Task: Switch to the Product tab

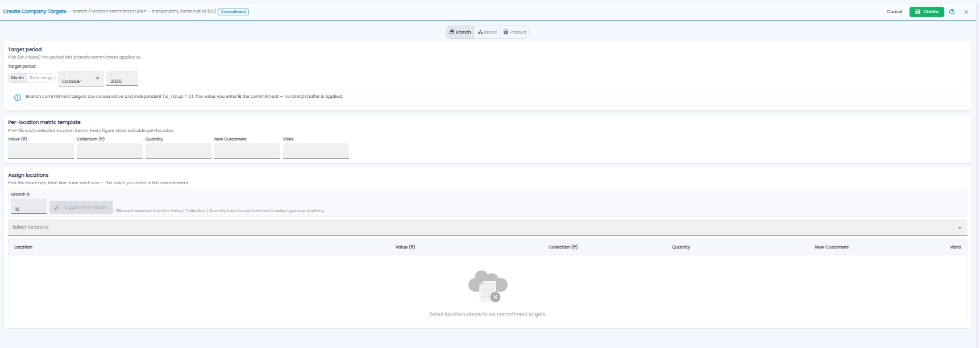Action: pyautogui.click(x=515, y=32)
